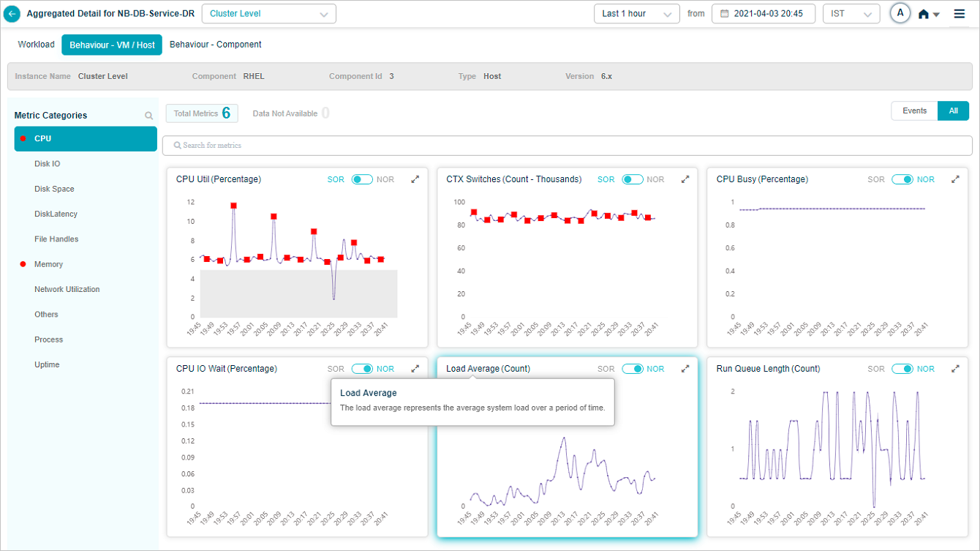Click search icon beside Metric Categories
The image size is (980, 551).
(149, 116)
